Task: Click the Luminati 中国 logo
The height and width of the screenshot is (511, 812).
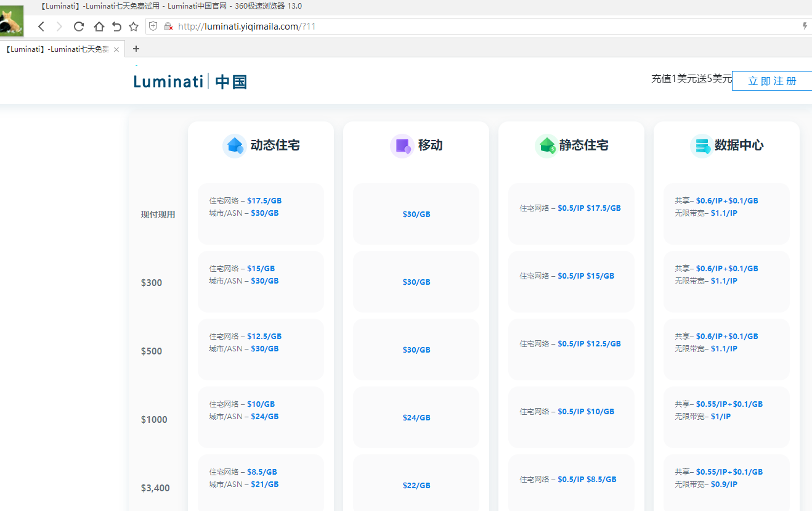Action: pyautogui.click(x=190, y=81)
